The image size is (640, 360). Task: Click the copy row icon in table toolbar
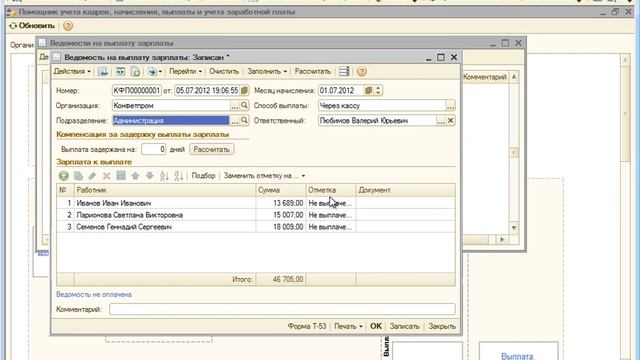pos(78,176)
